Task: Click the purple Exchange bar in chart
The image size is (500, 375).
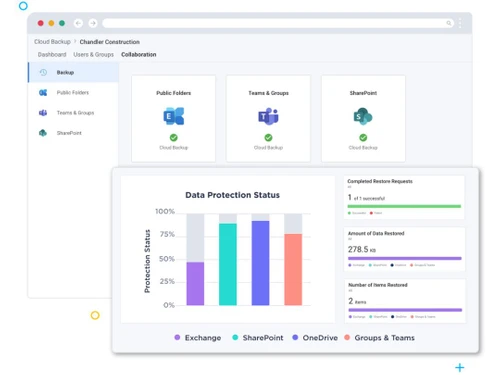Action: click(x=195, y=284)
